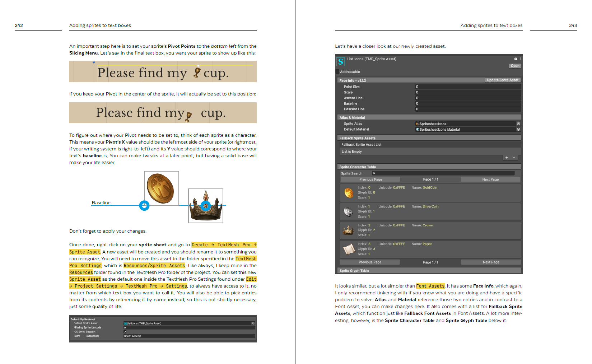
Task: Collapse the Fallback Sprite Assets section
Action: (429, 138)
